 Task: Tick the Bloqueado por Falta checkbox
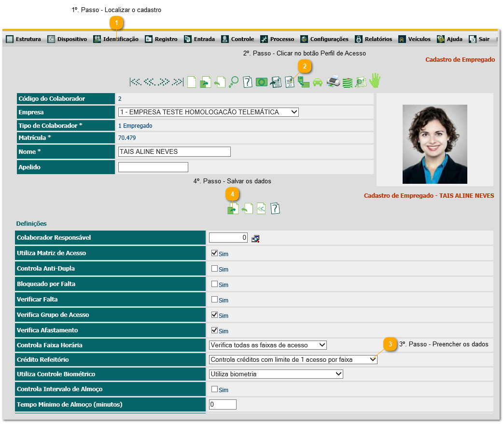coord(214,284)
